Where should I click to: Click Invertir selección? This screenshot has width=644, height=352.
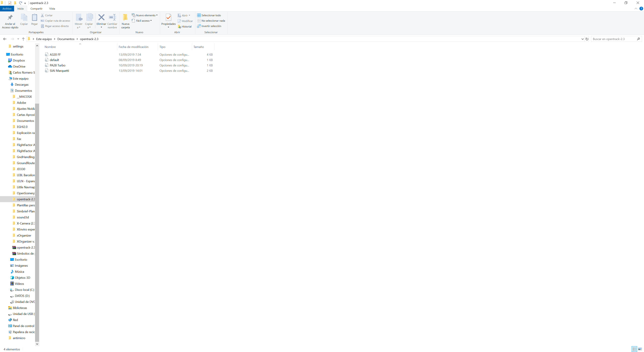pyautogui.click(x=211, y=26)
